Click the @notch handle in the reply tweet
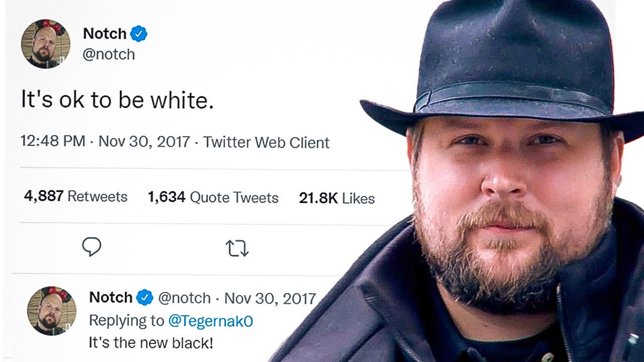This screenshot has width=644, height=362. coord(184,298)
